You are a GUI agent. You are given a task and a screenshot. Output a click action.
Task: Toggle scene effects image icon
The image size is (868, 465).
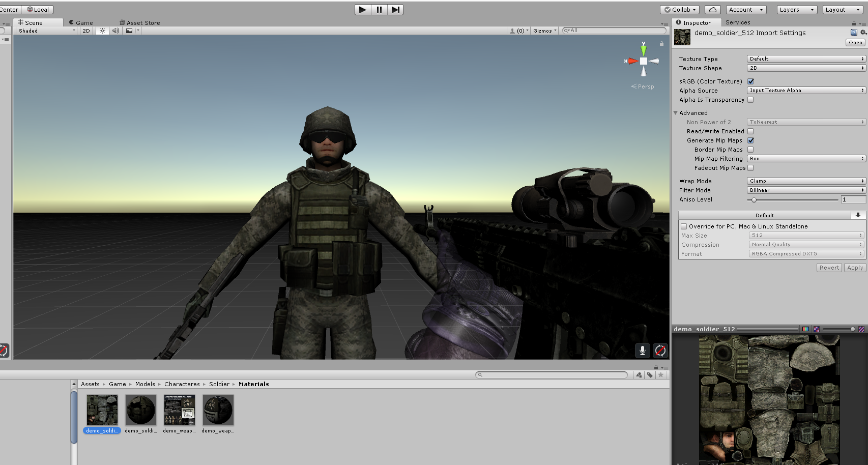[x=129, y=31]
